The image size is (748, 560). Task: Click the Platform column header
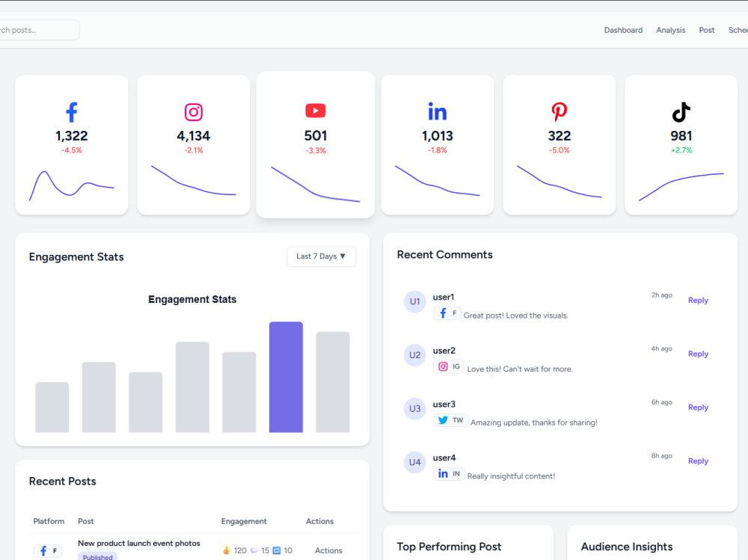click(x=49, y=521)
